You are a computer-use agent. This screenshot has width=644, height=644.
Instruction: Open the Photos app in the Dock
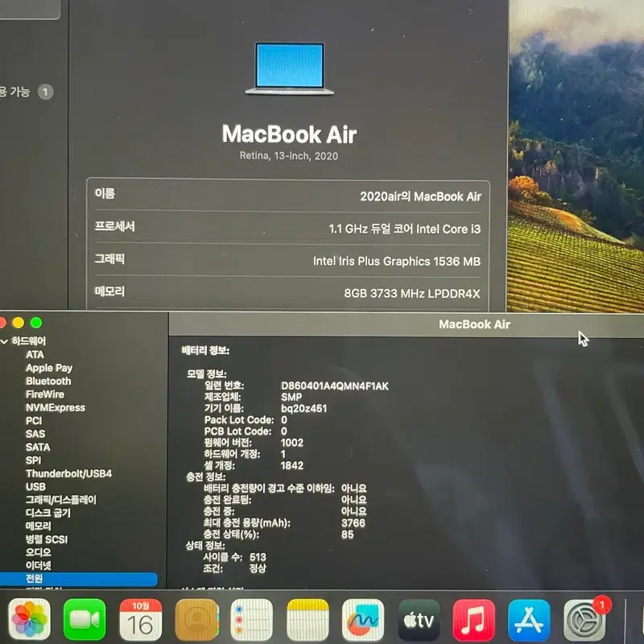click(x=29, y=619)
